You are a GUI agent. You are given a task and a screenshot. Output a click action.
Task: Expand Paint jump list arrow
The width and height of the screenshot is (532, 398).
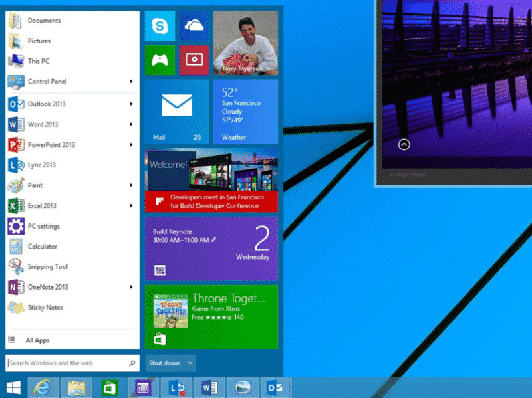(x=131, y=185)
